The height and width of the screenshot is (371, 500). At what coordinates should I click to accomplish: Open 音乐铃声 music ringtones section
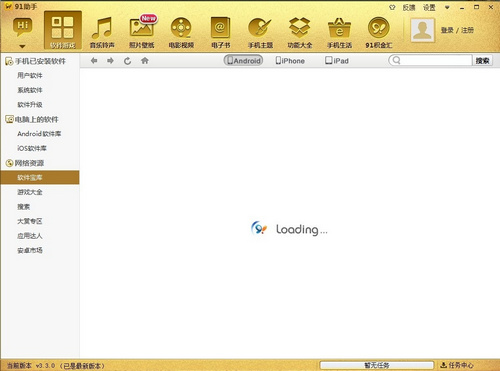(x=102, y=32)
